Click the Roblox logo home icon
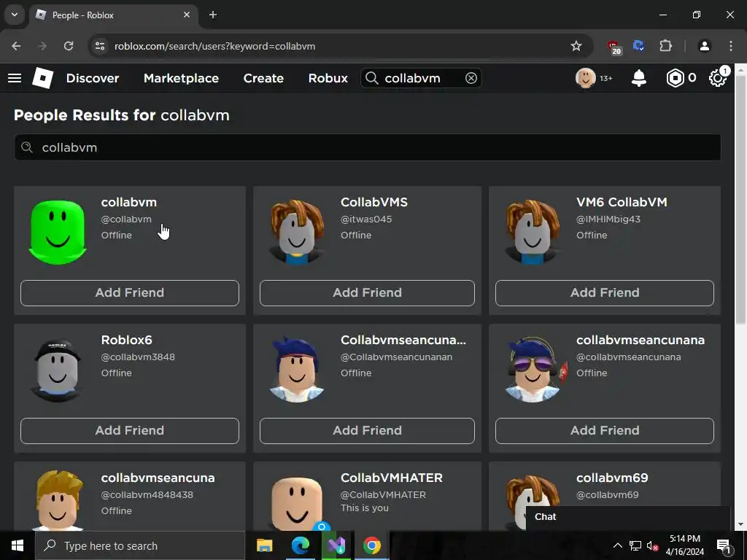 43,78
